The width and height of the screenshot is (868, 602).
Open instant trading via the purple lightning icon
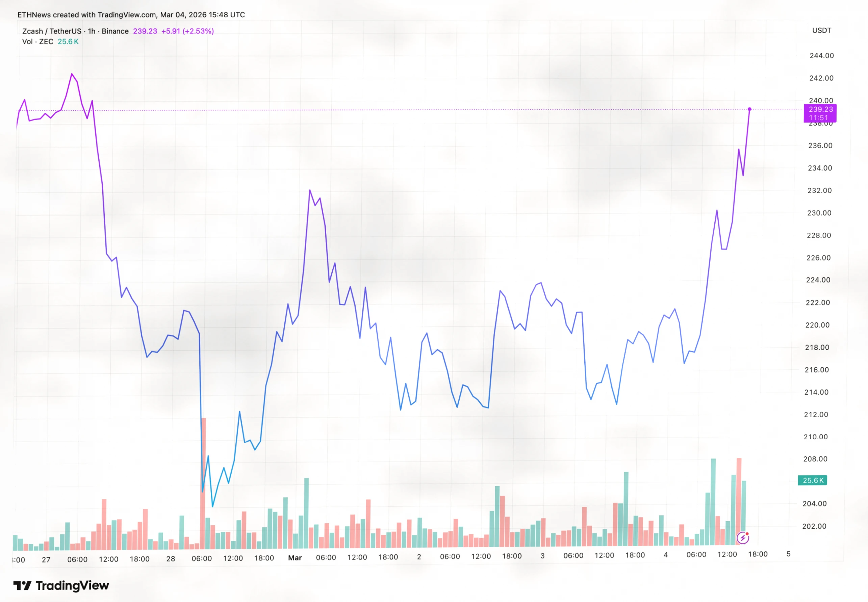[743, 538]
